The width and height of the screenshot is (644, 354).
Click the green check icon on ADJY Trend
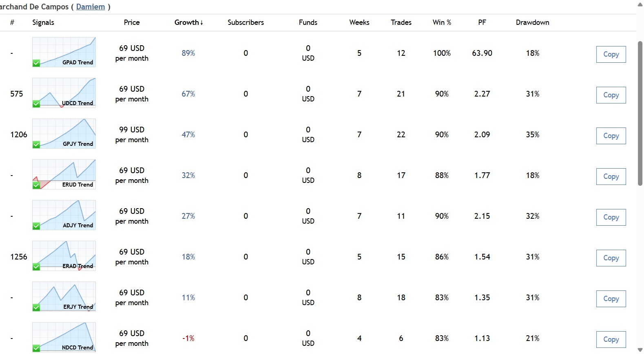[36, 226]
